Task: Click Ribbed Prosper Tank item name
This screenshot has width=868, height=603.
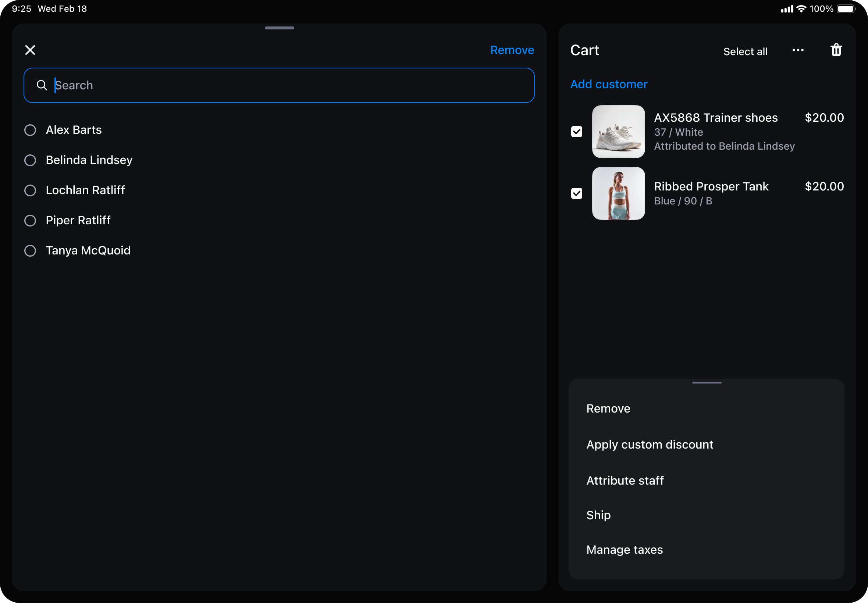Action: pyautogui.click(x=711, y=186)
